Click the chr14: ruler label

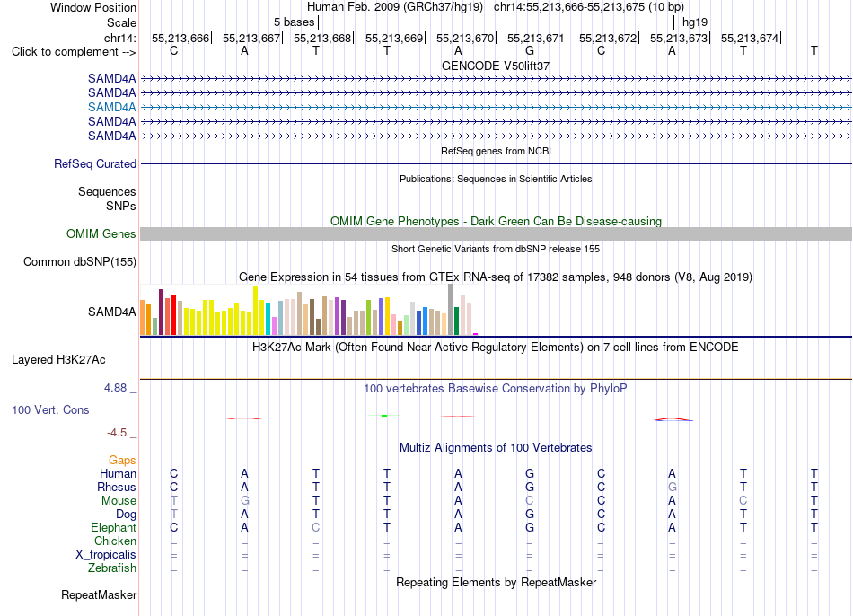pyautogui.click(x=119, y=38)
